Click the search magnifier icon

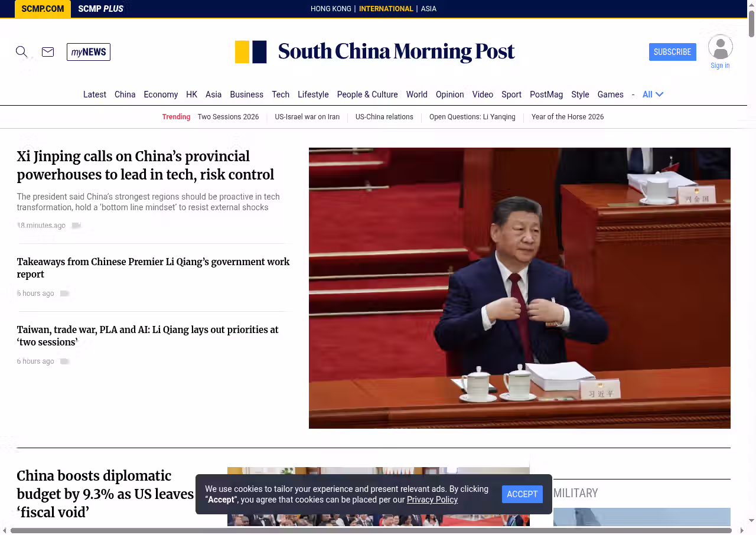tap(21, 52)
